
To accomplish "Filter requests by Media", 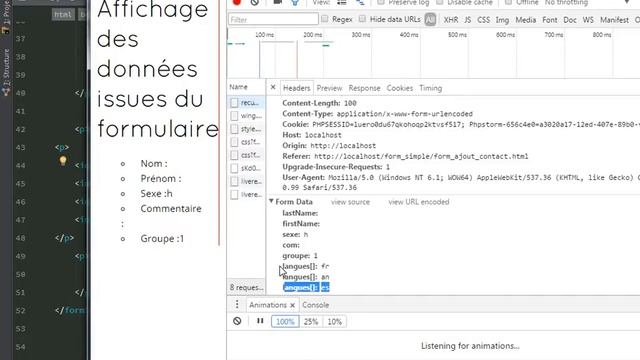I will [x=525, y=20].
